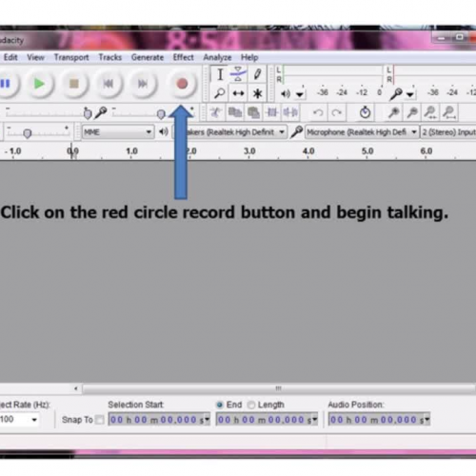Click Trim audio outside selection icon
Image resolution: width=476 pixels, height=476 pixels.
tap(272, 112)
